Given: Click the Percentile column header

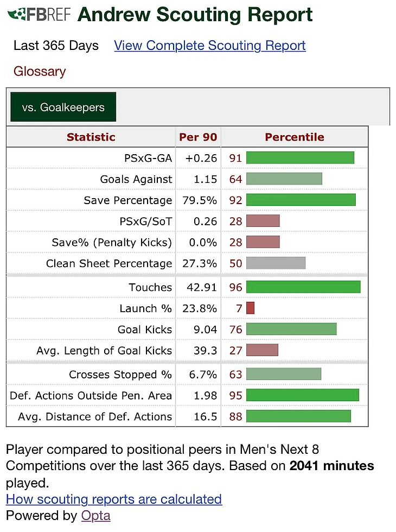Looking at the screenshot, I should click(294, 137).
